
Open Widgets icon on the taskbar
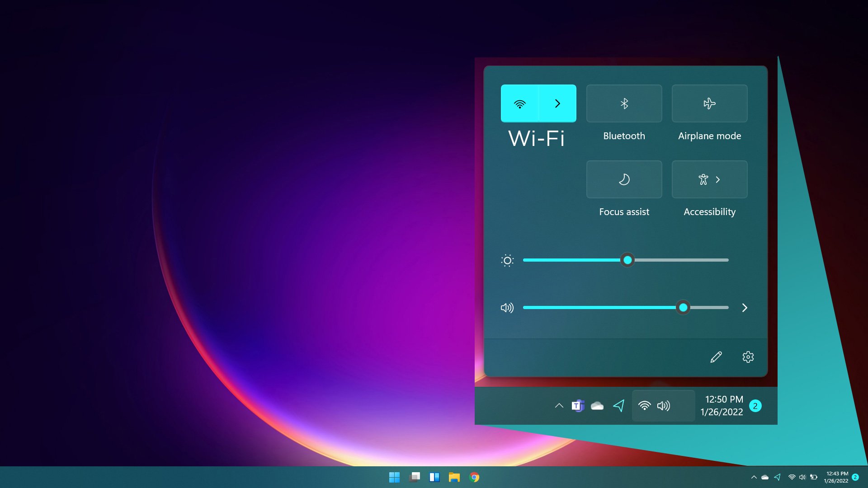pos(434,477)
